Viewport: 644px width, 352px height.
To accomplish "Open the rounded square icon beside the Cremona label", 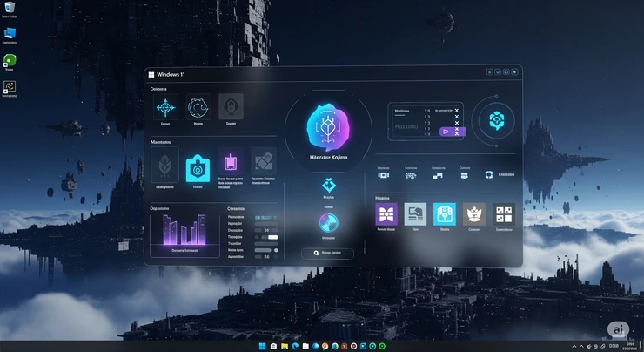I will coord(489,174).
